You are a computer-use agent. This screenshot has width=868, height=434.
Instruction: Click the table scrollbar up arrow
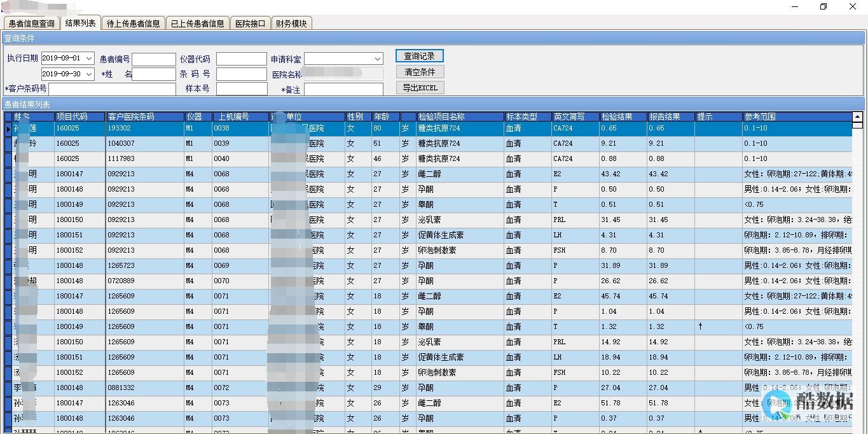(x=857, y=116)
